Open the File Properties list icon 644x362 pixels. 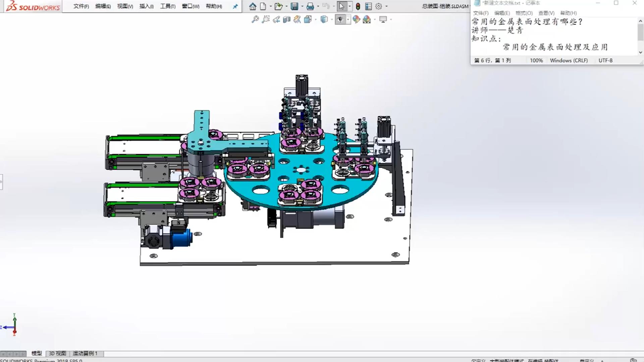368,6
